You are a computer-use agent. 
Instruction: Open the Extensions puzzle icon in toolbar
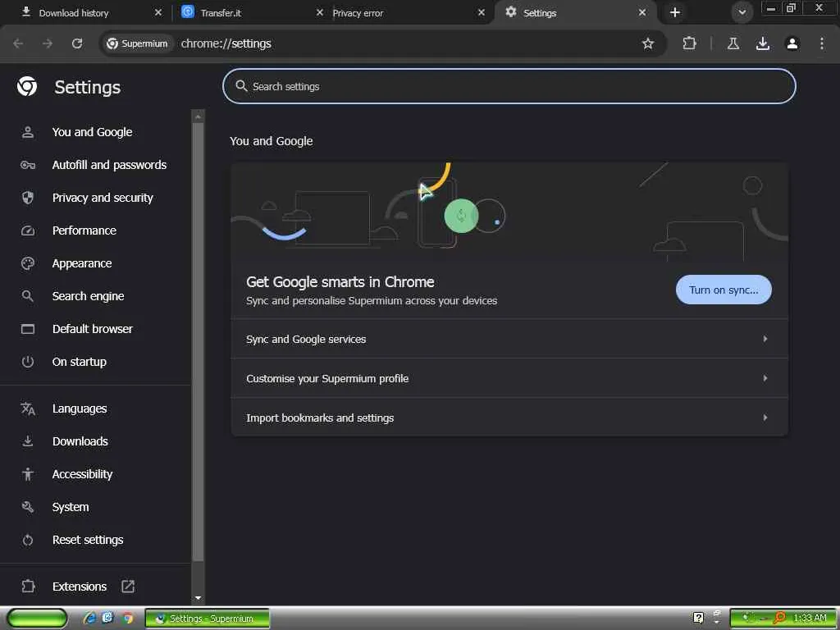[x=689, y=43]
